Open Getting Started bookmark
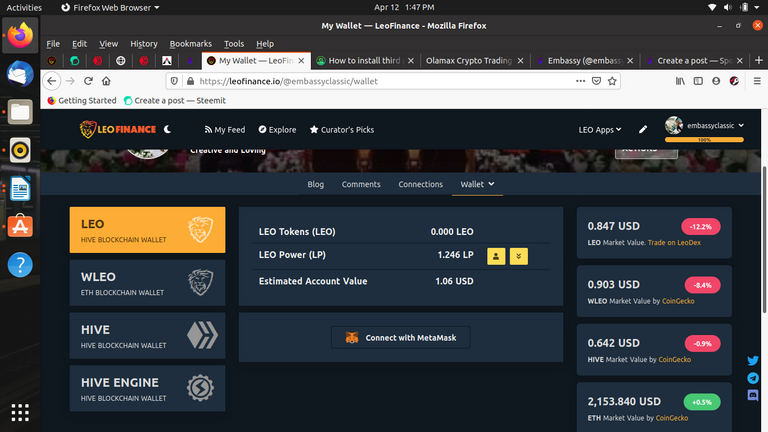This screenshot has width=768, height=432. (x=82, y=100)
